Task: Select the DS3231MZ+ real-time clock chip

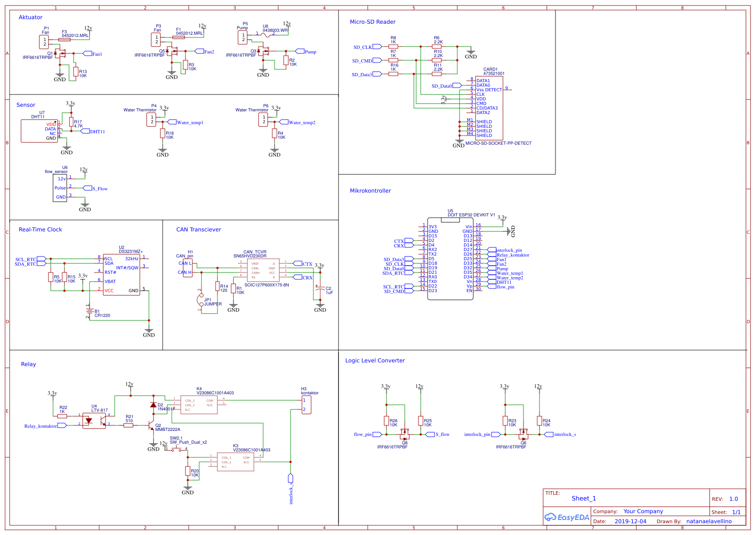Action: pos(121,274)
